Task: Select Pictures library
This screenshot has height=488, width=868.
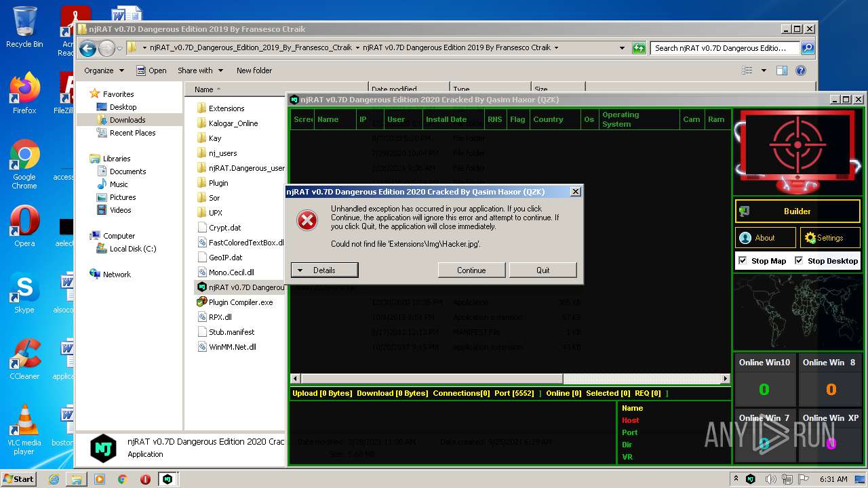Action: (123, 197)
